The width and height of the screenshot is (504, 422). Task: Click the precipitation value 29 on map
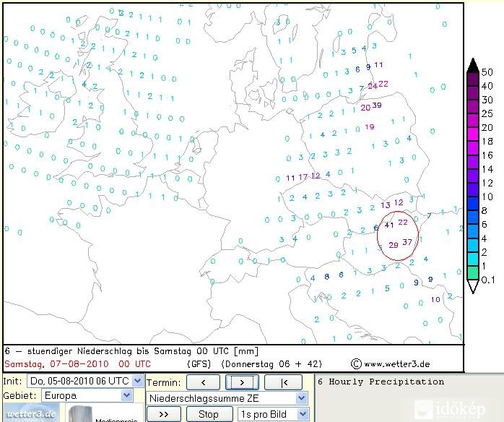(394, 245)
